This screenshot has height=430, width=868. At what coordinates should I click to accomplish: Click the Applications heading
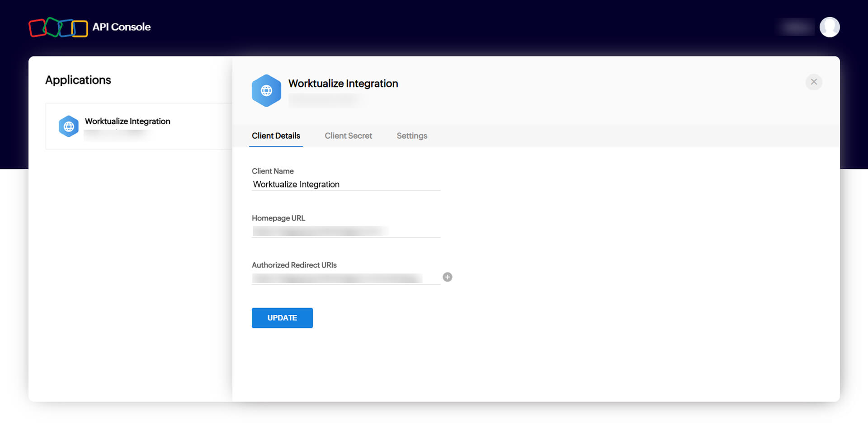(78, 80)
